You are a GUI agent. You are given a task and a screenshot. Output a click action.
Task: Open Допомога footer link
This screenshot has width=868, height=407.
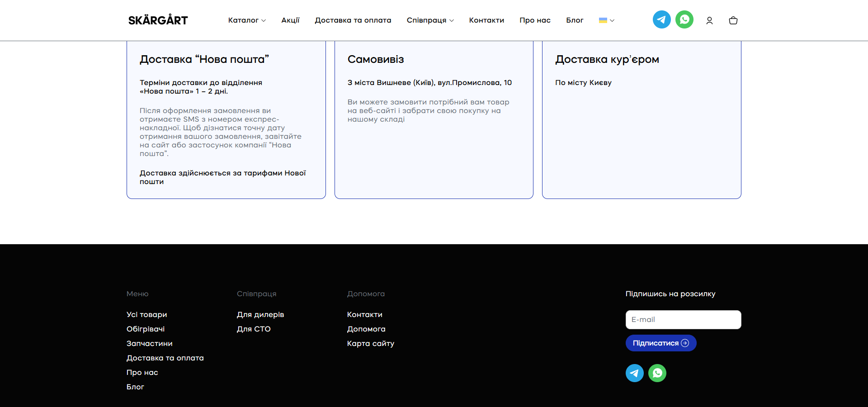(366, 329)
